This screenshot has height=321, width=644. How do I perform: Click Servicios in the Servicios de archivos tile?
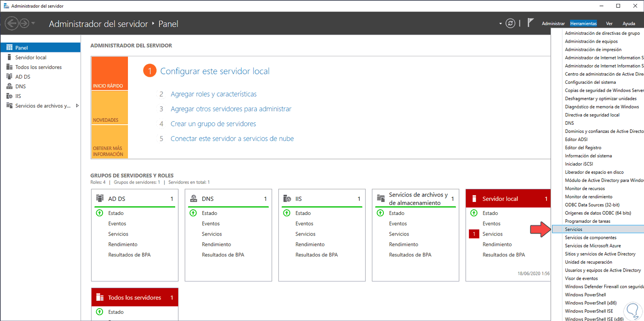[399, 234]
